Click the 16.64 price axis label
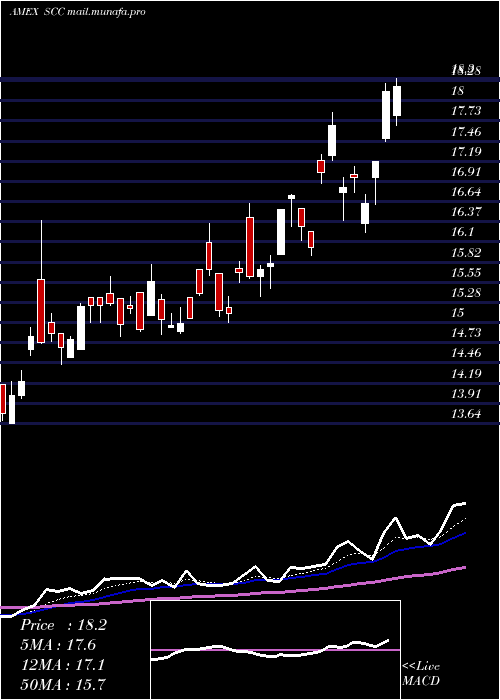Screen dimensions: 500x700 coord(466,192)
